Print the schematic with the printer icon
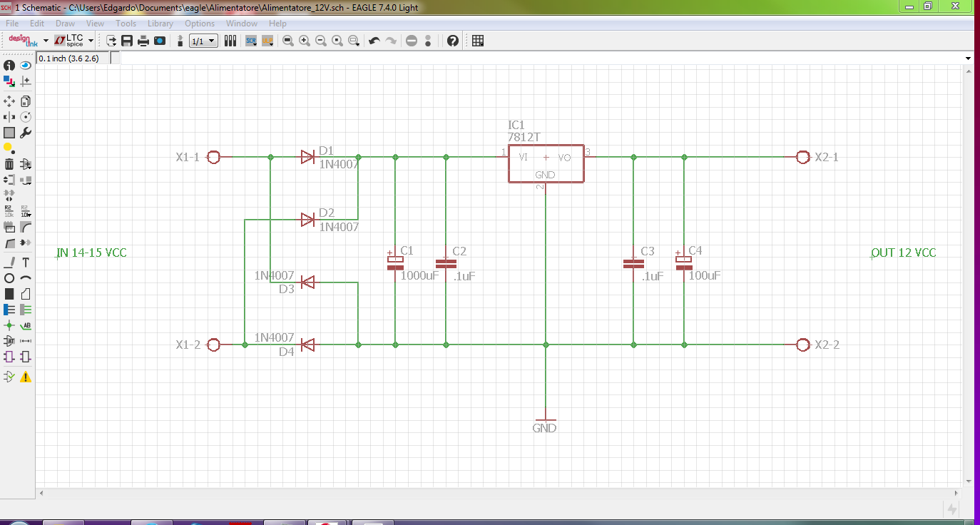This screenshot has width=980, height=525. pos(143,41)
